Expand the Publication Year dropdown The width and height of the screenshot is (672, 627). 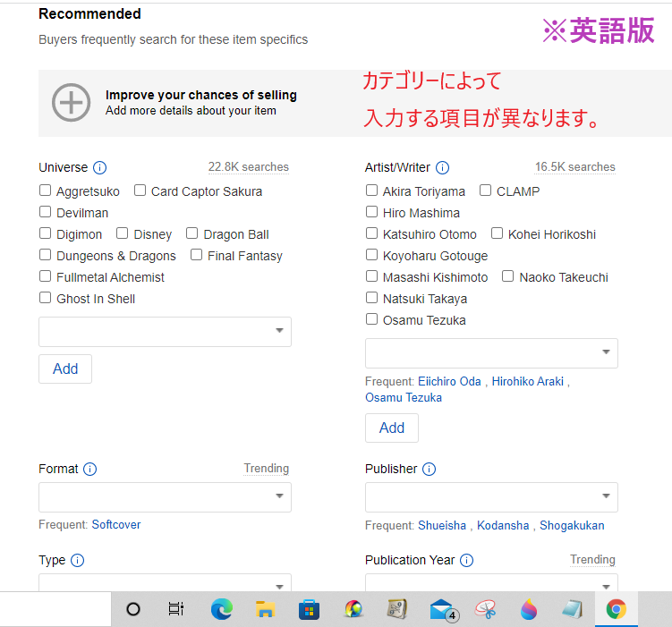491,583
